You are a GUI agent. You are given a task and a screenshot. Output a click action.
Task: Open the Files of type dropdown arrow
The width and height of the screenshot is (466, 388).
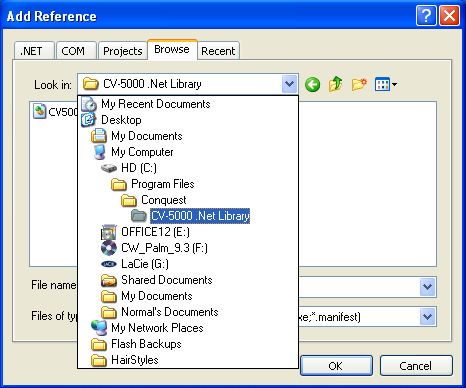(427, 317)
